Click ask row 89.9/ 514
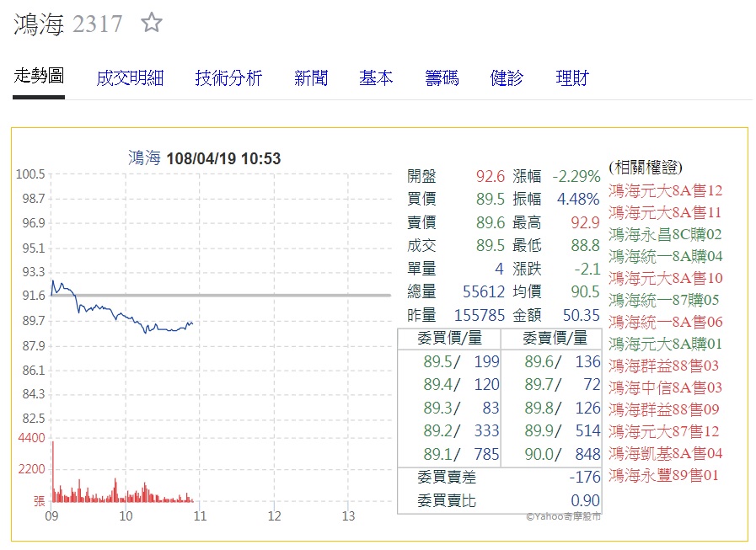Screen dimensions: 756x550 pos(563,430)
